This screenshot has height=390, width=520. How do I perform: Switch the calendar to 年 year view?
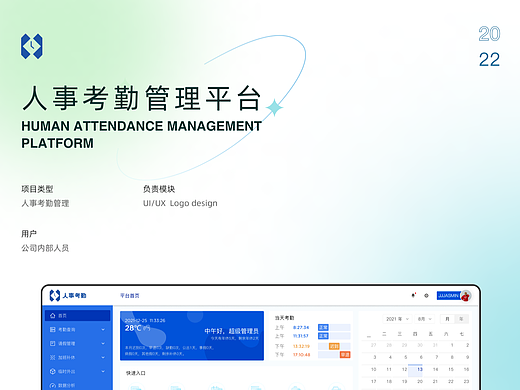pos(461,319)
